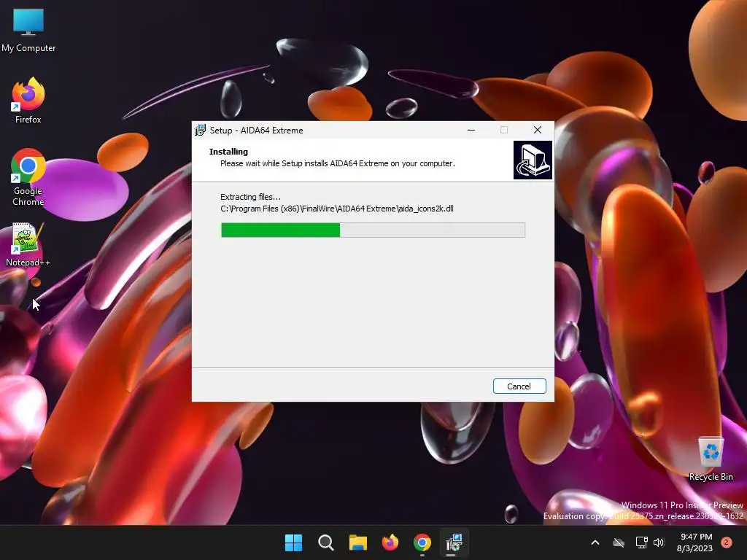The height and width of the screenshot is (560, 747).
Task: Click the AIDA64 setup taskbar icon
Action: [x=454, y=542]
